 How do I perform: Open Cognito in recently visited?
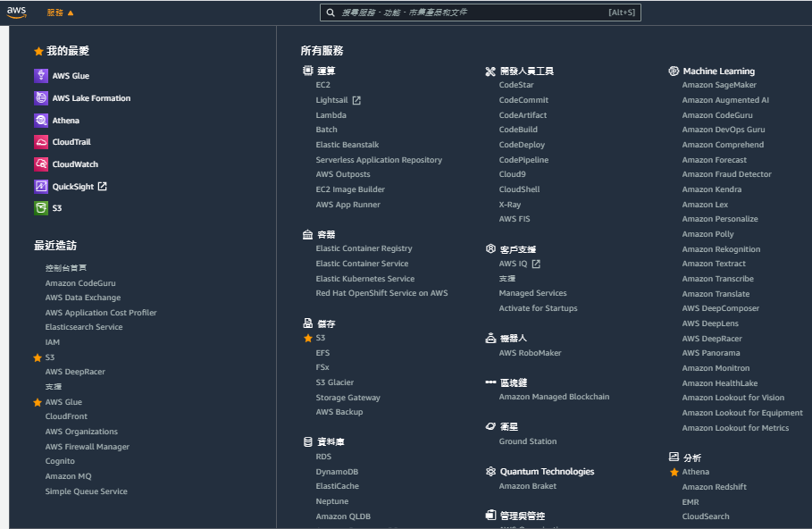(x=60, y=461)
